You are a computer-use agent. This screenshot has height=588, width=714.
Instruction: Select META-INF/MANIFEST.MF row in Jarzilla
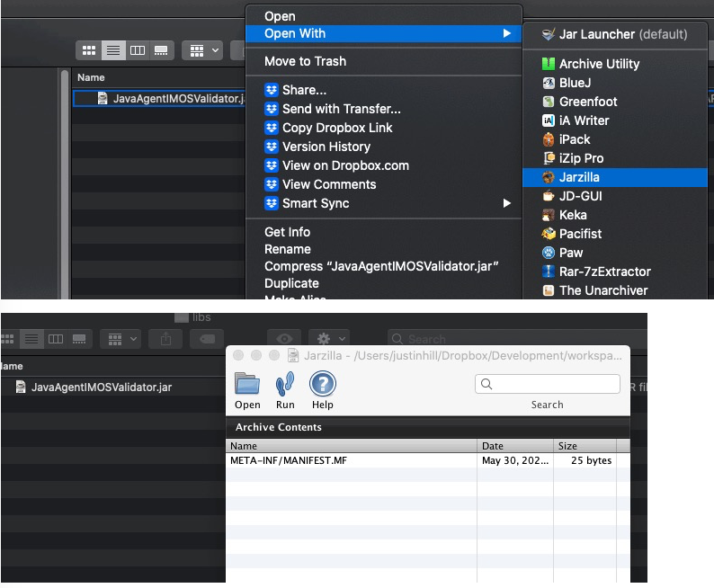coord(428,460)
